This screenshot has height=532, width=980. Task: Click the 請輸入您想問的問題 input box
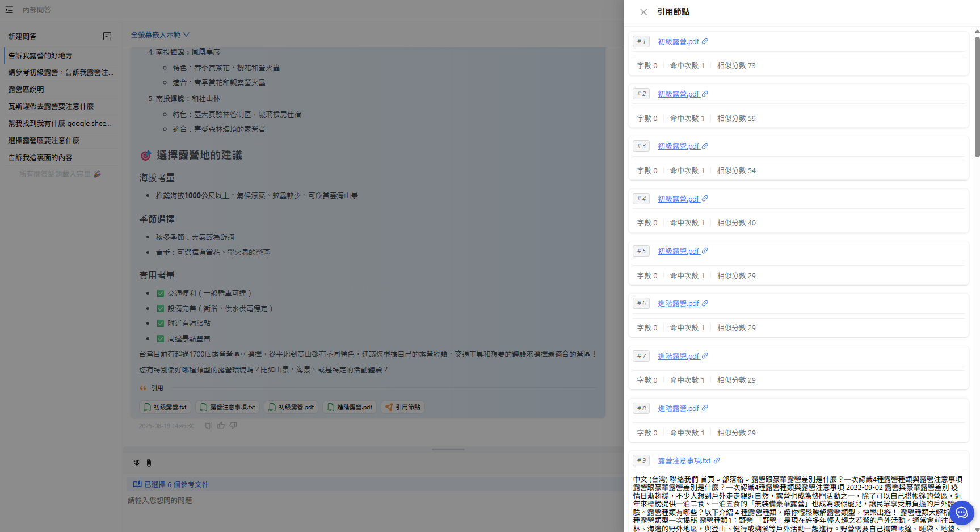(x=369, y=500)
